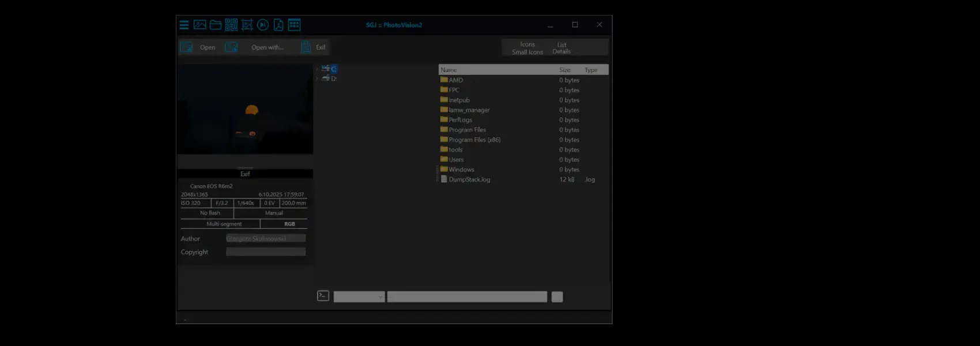Click the Open with... button
The width and height of the screenshot is (980, 346).
click(267, 47)
